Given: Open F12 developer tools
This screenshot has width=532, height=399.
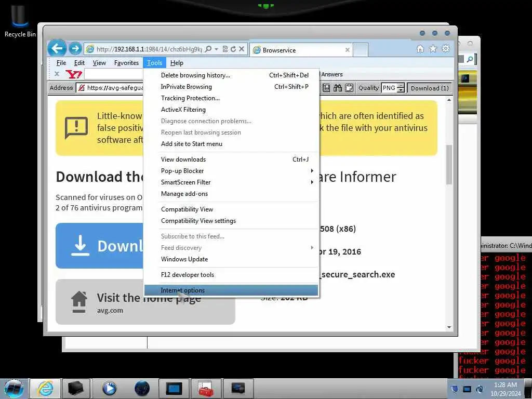Looking at the screenshot, I should pyautogui.click(x=231, y=275).
